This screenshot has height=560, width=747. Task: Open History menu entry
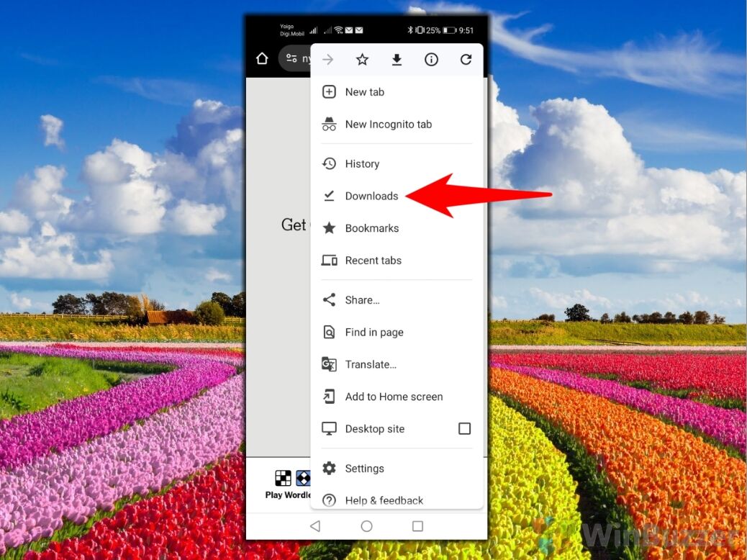point(362,164)
